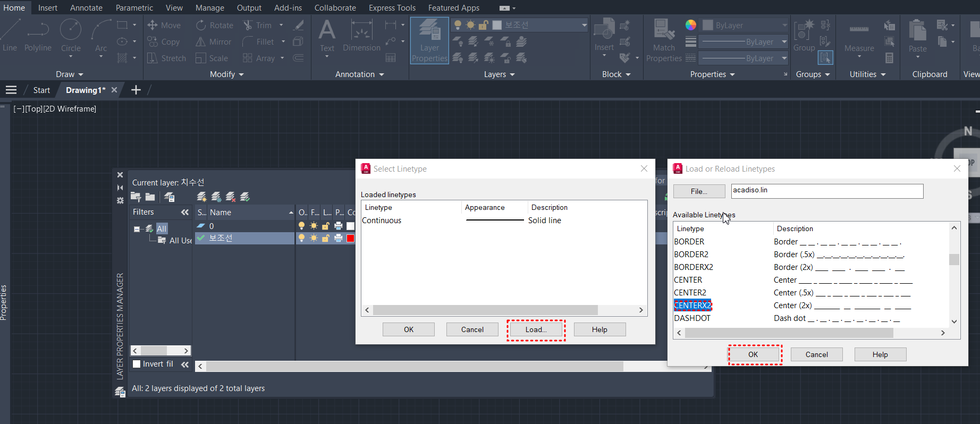Toggle freeze for 보조선 layer
This screenshot has height=424, width=980.
pos(314,238)
